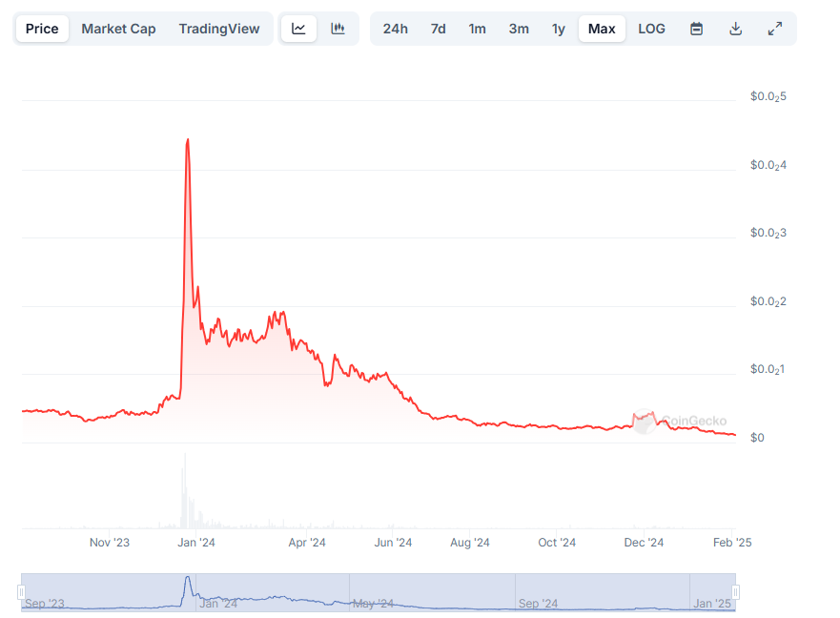Grab the left handle of range navigator

(21, 592)
